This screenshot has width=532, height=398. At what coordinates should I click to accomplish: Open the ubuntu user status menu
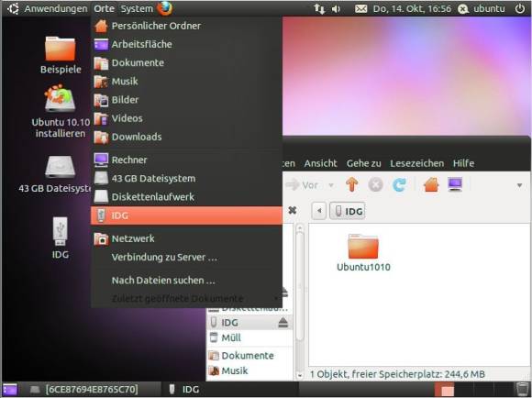pos(482,9)
